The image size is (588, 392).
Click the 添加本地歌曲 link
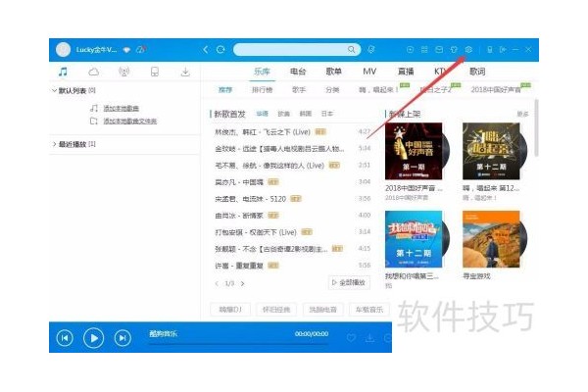(122, 109)
